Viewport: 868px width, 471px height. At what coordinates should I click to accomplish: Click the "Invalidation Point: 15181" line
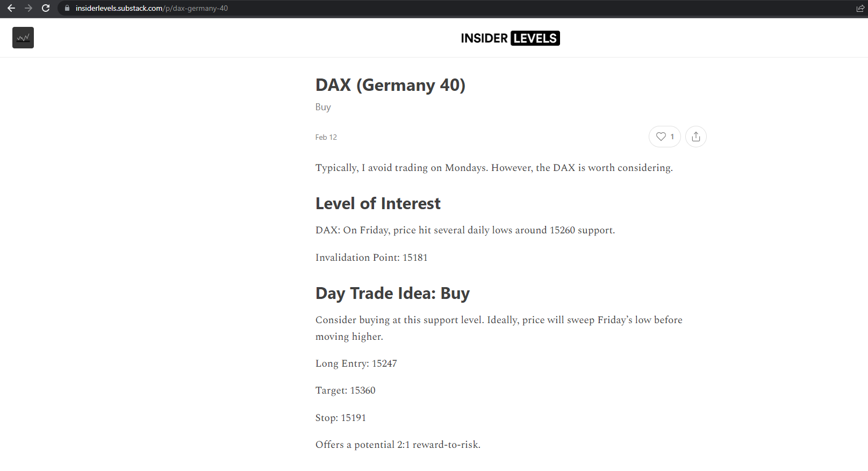click(371, 258)
